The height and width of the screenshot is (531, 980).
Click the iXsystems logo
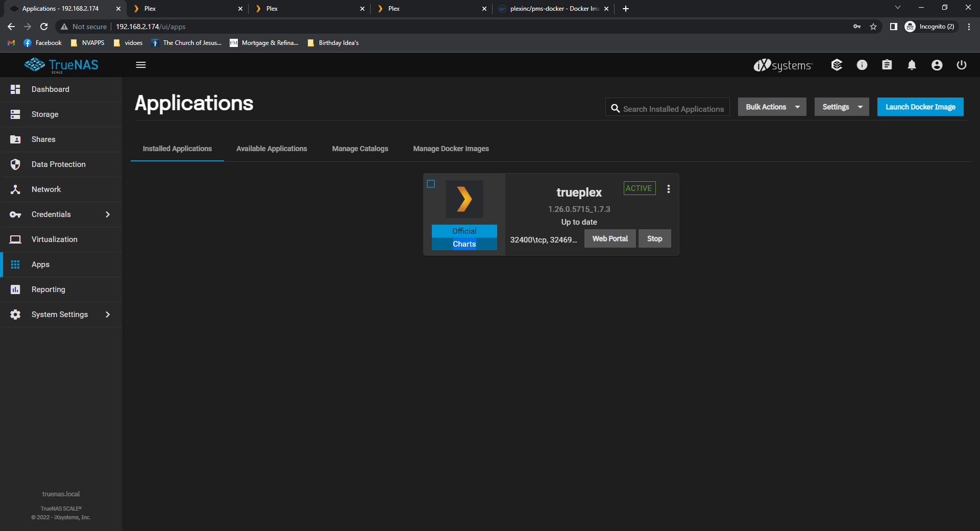tap(783, 65)
